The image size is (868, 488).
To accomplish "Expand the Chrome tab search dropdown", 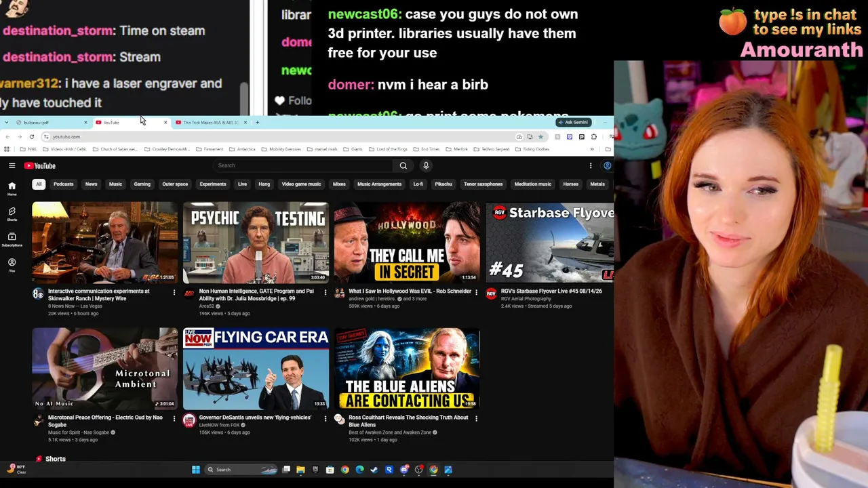I will tap(7, 123).
